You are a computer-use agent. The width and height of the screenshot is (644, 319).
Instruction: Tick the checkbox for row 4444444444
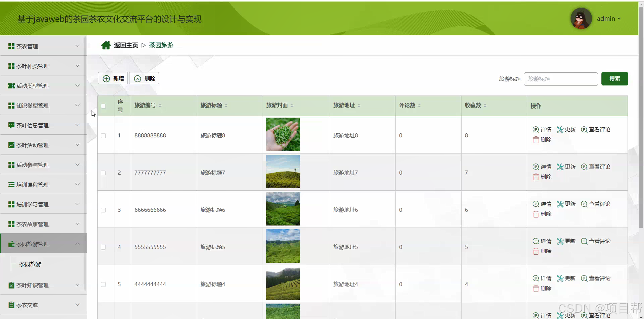(103, 284)
